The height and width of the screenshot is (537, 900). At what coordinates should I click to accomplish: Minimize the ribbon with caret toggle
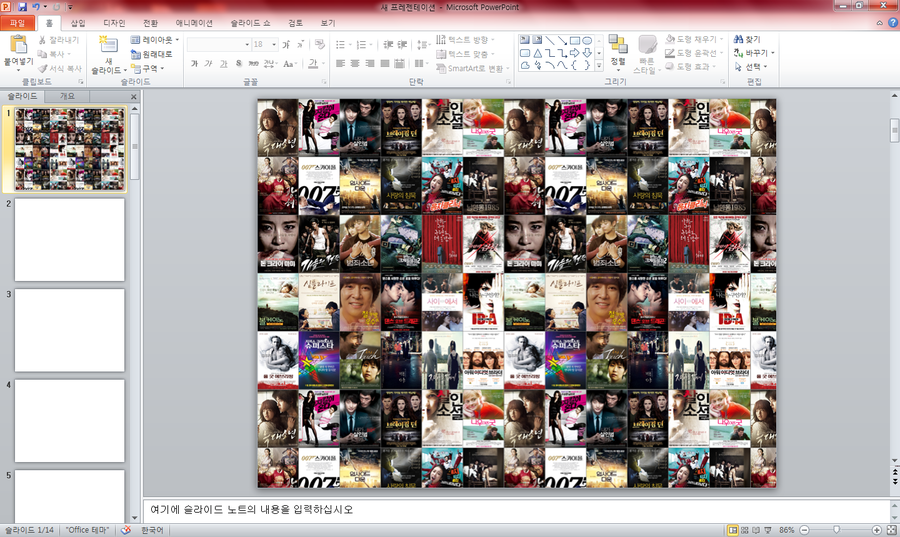click(879, 23)
